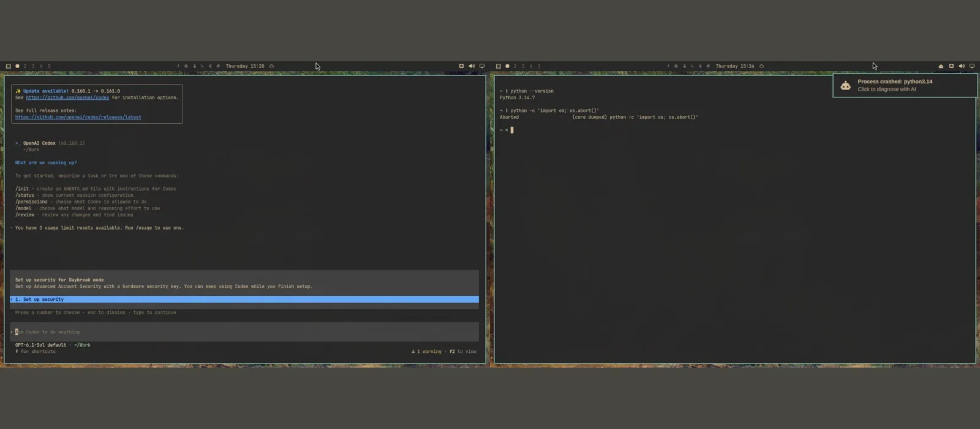This screenshot has width=980, height=429.
Task: Click the /review command line
Action: 74,215
